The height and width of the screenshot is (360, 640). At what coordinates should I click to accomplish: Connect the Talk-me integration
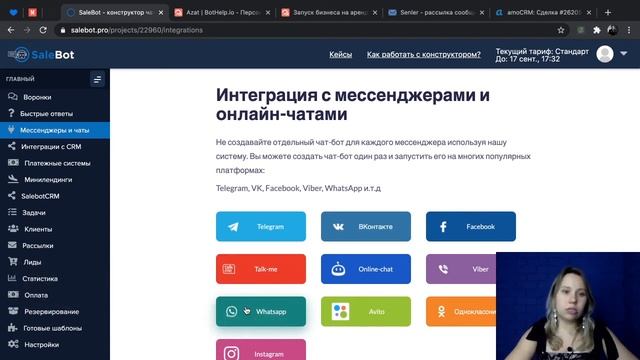click(261, 269)
